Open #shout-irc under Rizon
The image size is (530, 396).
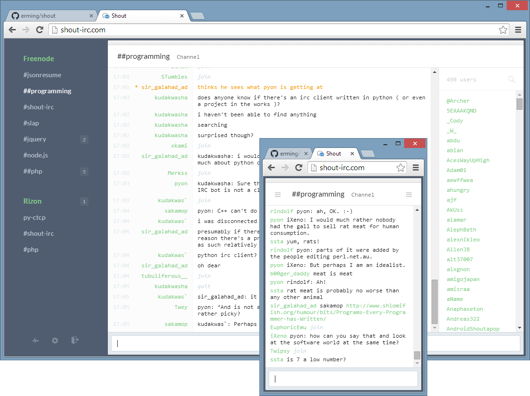[39, 233]
